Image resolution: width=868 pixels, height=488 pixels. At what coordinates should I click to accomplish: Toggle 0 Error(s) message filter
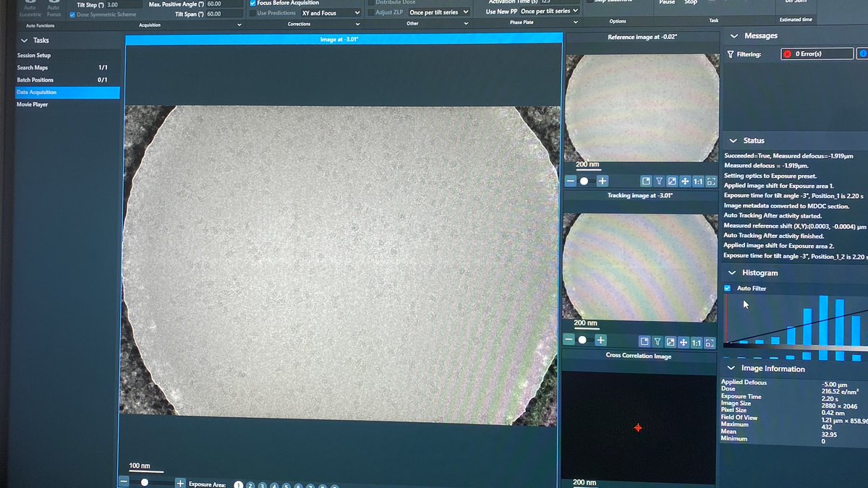click(x=817, y=53)
